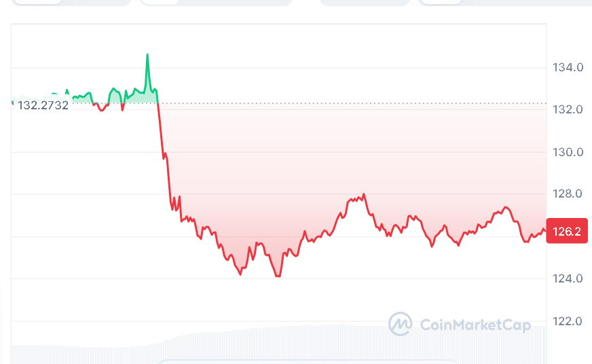Click the time range slider below the chart

pyautogui.click(x=309, y=361)
